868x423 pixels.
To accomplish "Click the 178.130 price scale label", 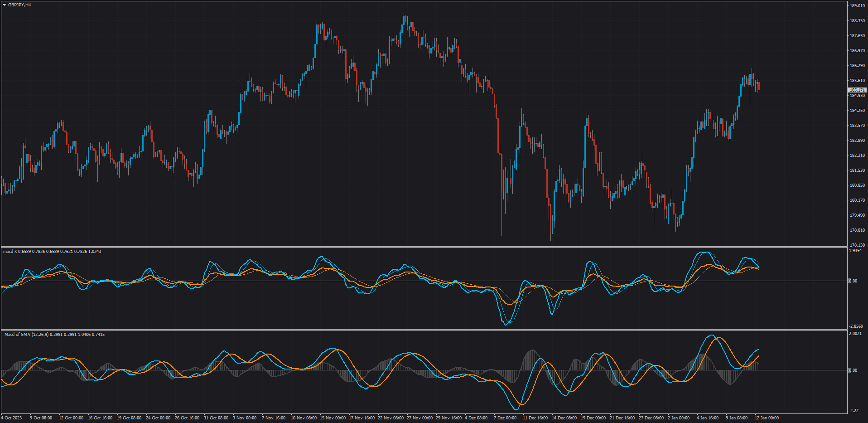I will 857,245.
